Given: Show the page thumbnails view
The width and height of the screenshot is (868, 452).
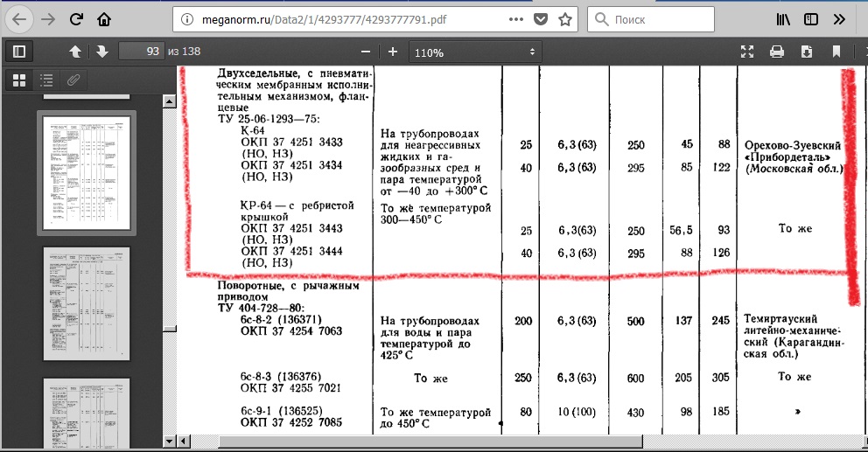Looking at the screenshot, I should click(19, 80).
